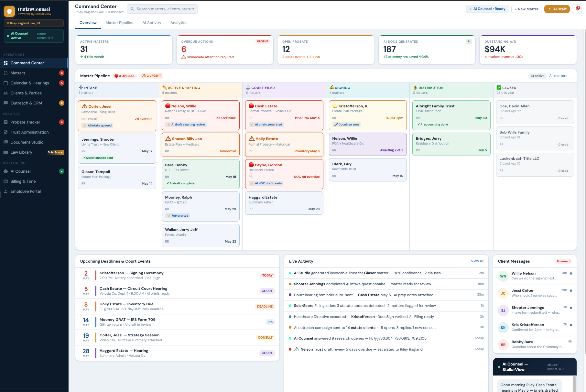586x392 pixels.
Task: Expand the AI Counsel Active model panel
Action: coord(34,36)
